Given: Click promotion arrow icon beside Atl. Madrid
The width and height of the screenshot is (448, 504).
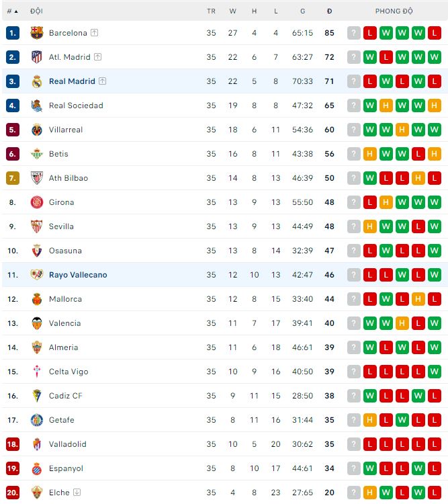Looking at the screenshot, I should [98, 57].
